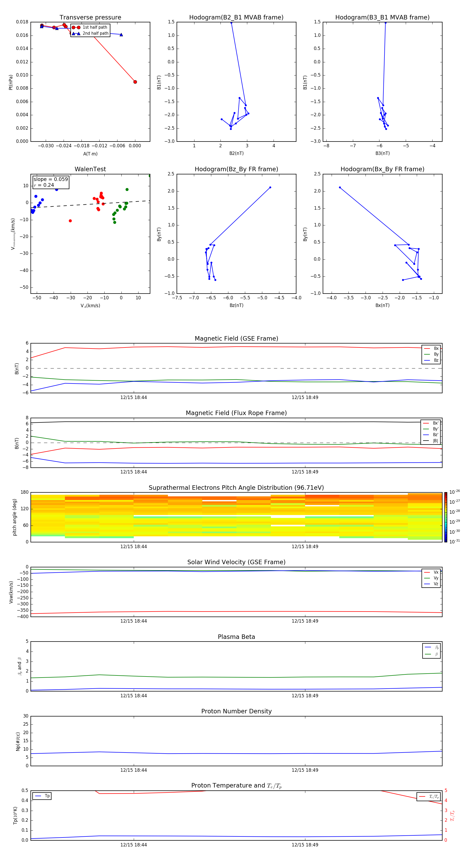Image resolution: width=473 pixels, height=868 pixels.
Task: Click the 'pitch angle (deg)' axis label
Action: pos(14,517)
